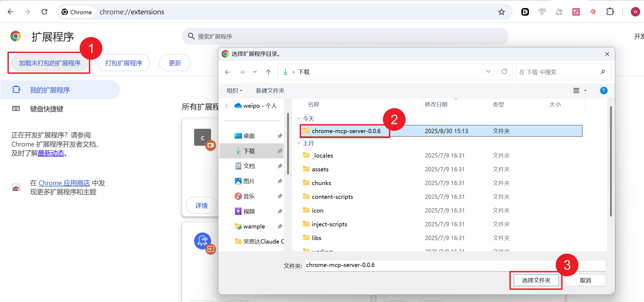Open the Extensions puzzle icon in toolbar
The height and width of the screenshot is (302, 644).
click(610, 12)
